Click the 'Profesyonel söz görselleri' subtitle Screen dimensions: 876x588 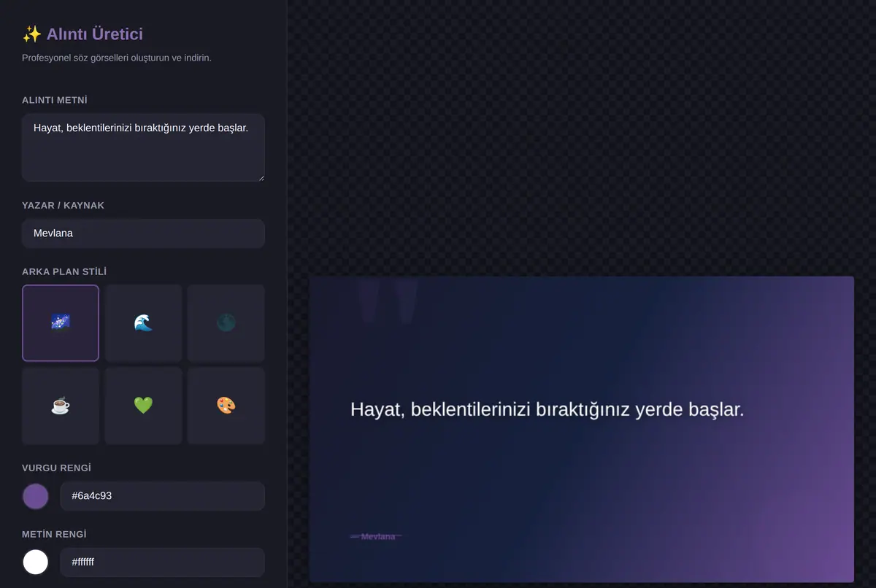point(117,58)
